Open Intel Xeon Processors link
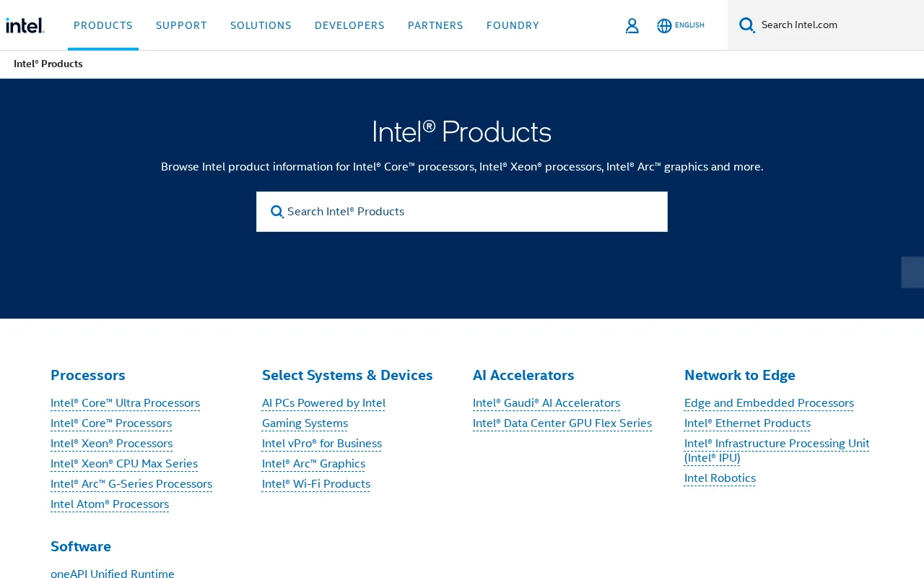The image size is (924, 578). (x=111, y=444)
